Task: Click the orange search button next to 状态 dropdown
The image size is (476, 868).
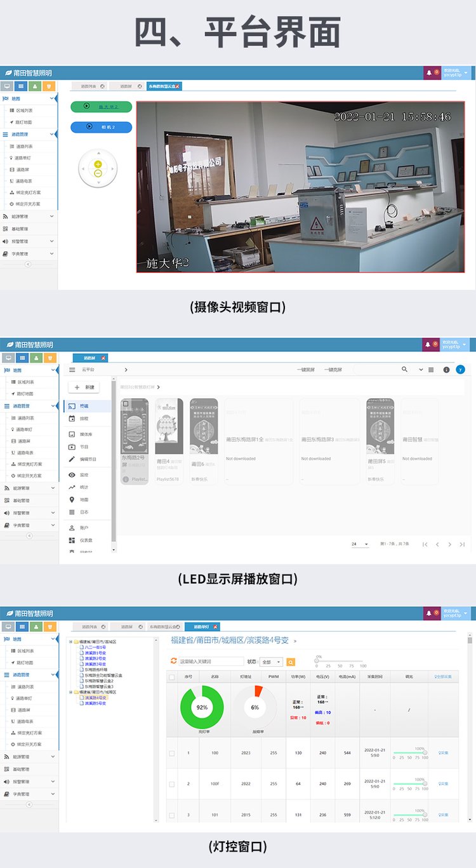Action: tap(291, 662)
